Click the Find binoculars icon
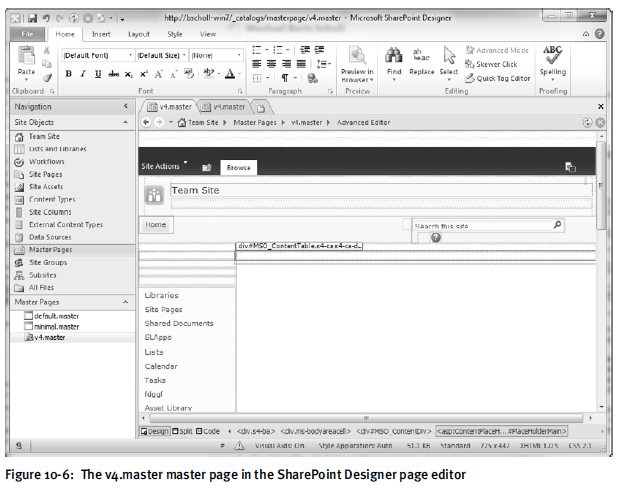Screen dimensions: 622x489 coord(394,56)
